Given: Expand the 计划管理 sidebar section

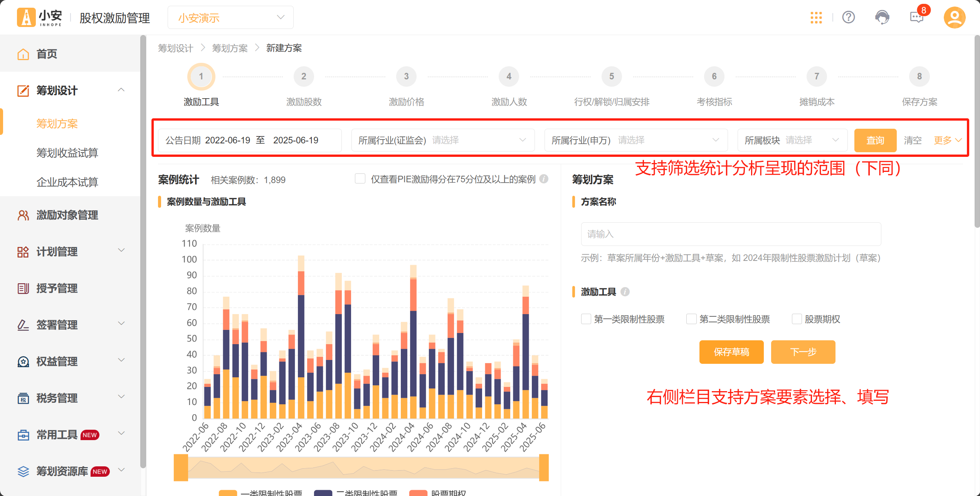Looking at the screenshot, I should click(x=121, y=251).
